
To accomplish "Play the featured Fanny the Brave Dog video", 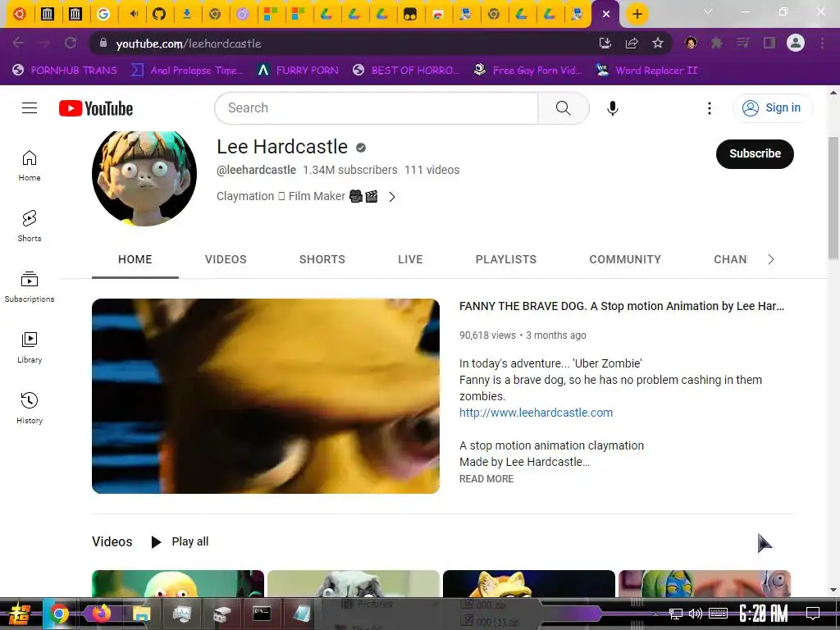I will [x=266, y=396].
